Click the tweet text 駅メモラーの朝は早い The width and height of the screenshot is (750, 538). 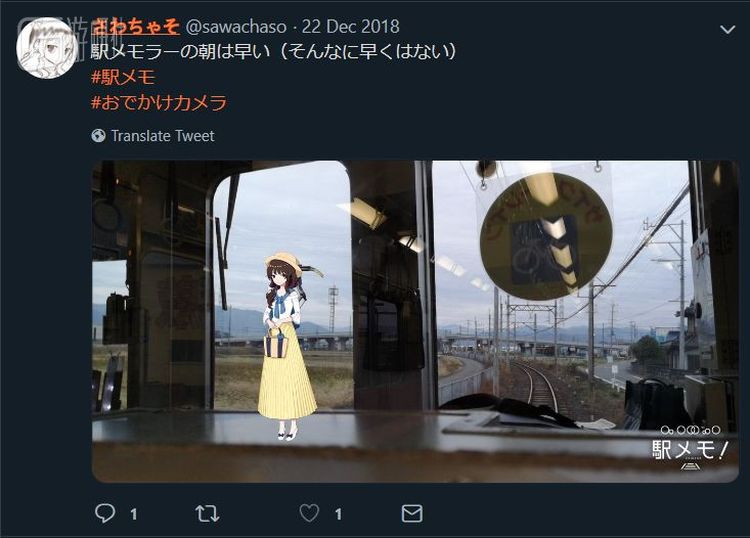[x=181, y=51]
